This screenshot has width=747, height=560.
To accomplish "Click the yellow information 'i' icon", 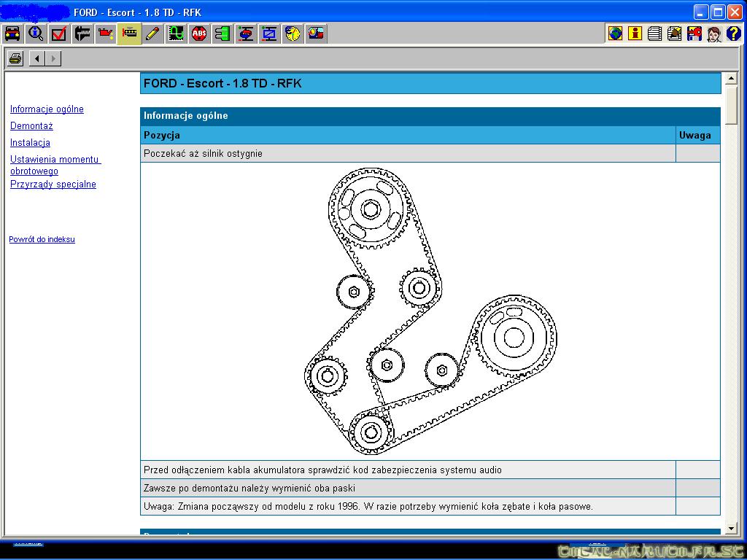I will 635,34.
